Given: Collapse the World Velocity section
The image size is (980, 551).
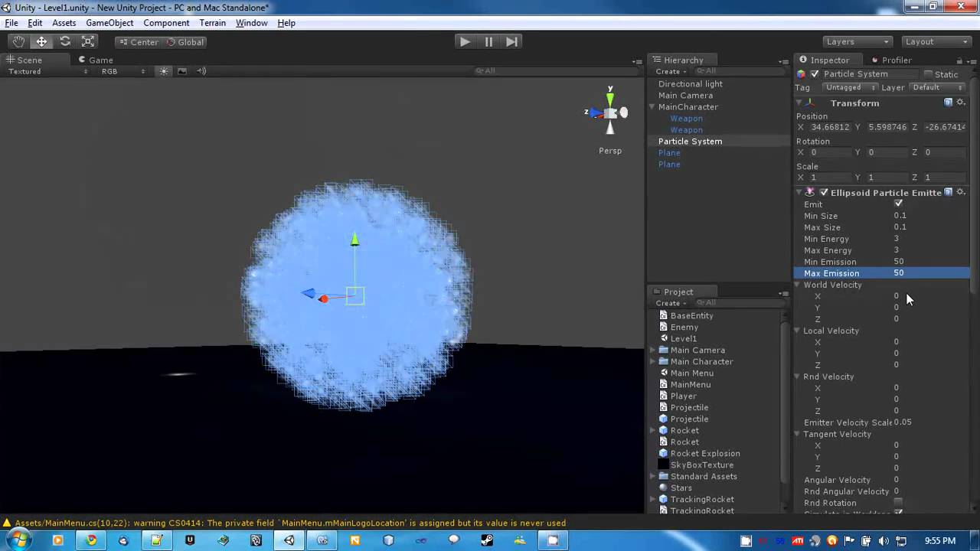Looking at the screenshot, I should 797,285.
